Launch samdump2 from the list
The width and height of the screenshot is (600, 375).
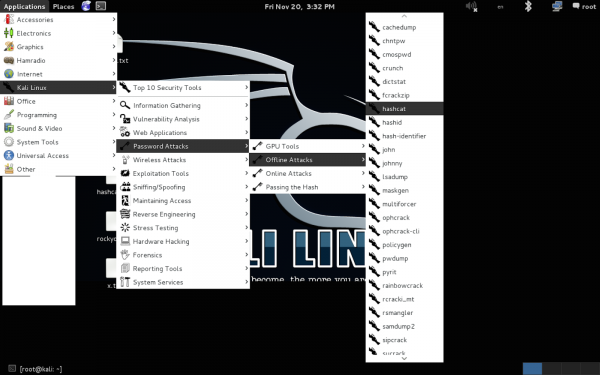[404, 326]
